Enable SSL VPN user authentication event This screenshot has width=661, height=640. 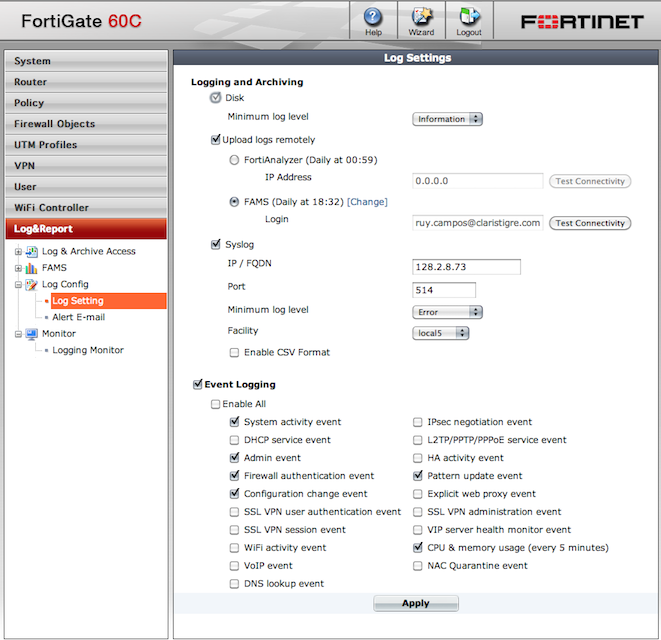234,512
